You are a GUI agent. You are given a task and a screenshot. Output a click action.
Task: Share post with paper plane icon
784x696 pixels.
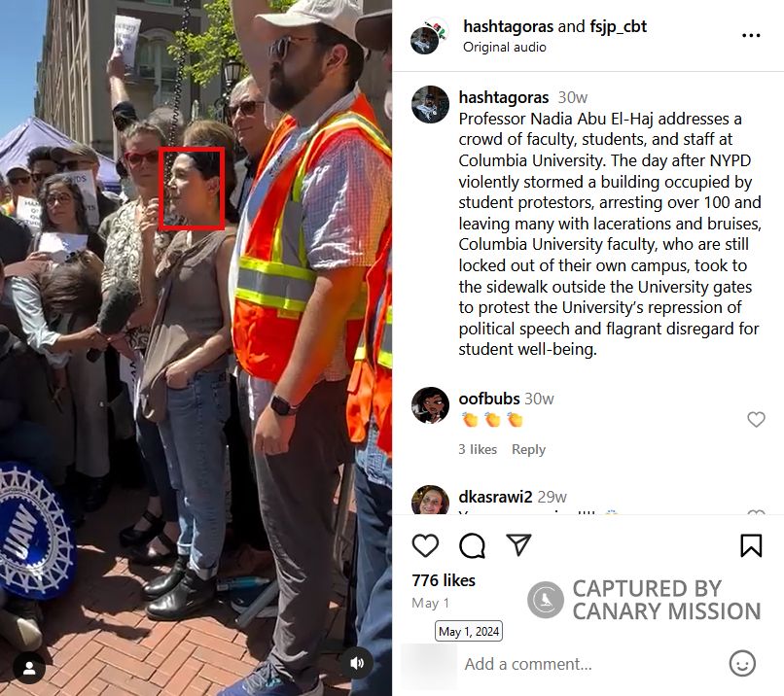coord(518,544)
